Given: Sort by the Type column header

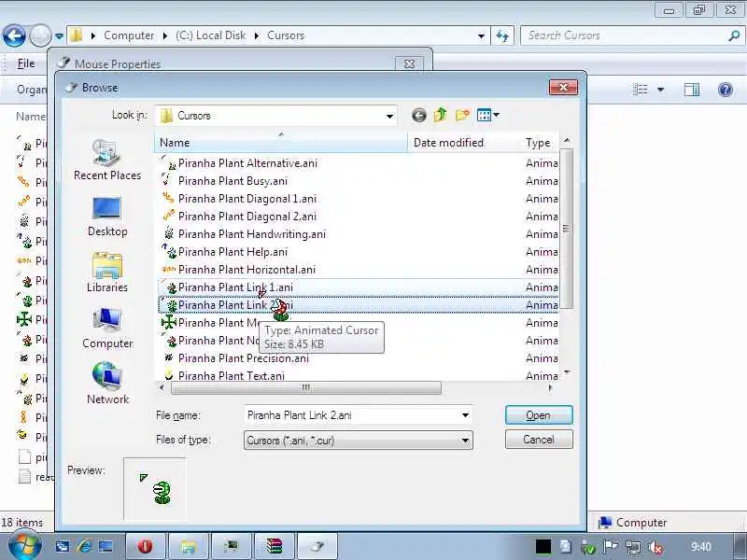Looking at the screenshot, I should [541, 143].
